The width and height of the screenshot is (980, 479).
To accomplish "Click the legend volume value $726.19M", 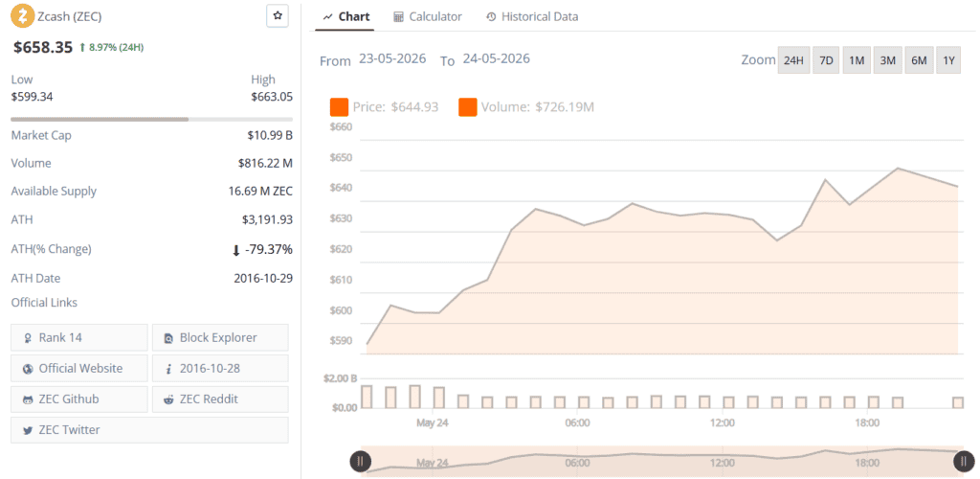I will (x=565, y=107).
